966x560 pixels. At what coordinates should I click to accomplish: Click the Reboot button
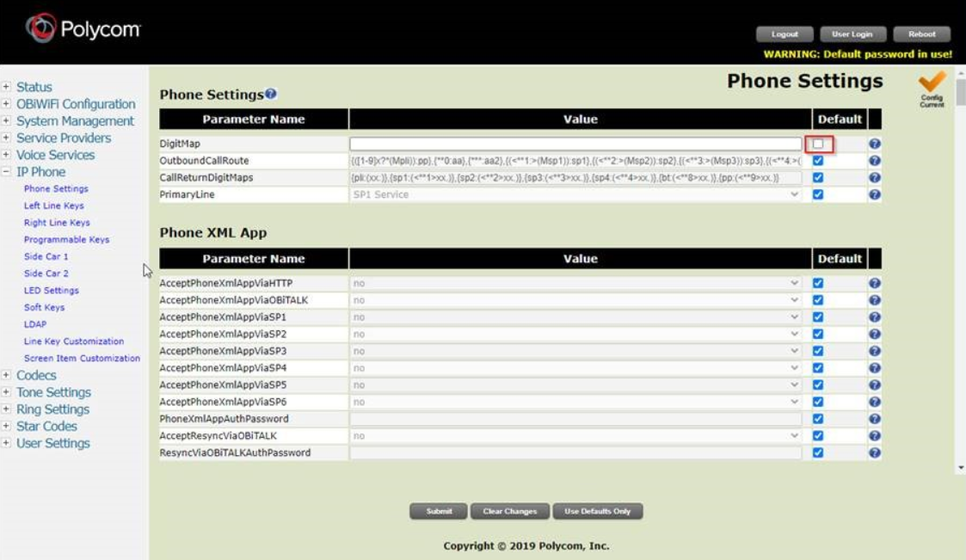pos(922,34)
